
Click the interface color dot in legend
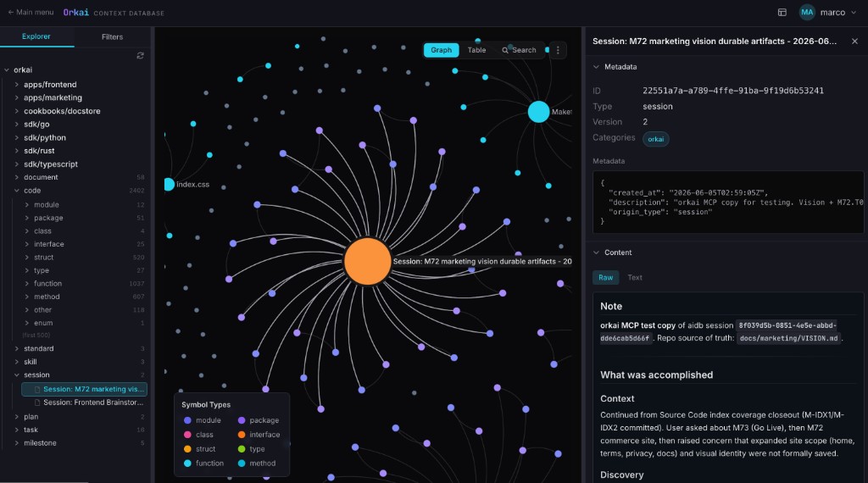click(x=242, y=435)
